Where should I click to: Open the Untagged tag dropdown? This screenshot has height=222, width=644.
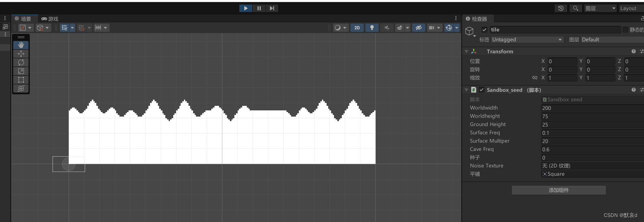[x=527, y=40]
